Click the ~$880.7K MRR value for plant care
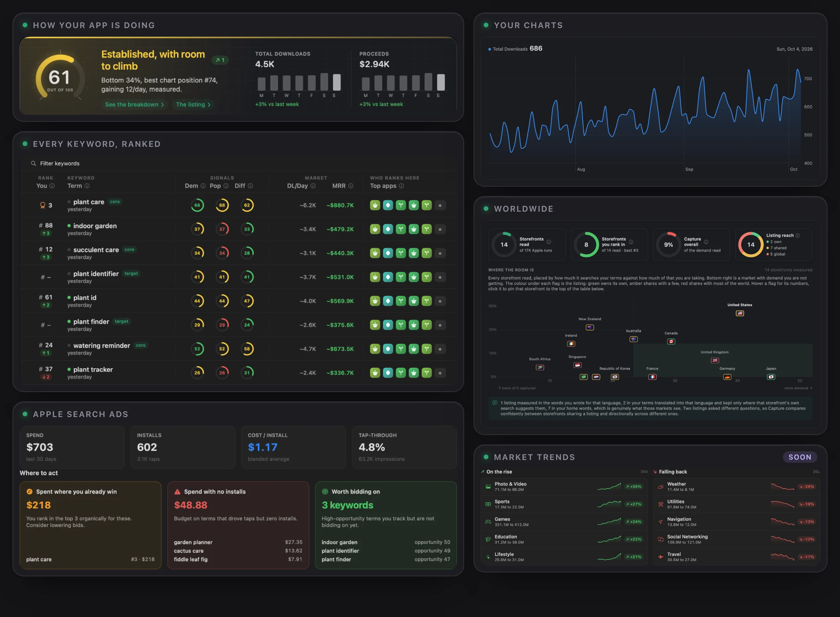 [x=340, y=205]
